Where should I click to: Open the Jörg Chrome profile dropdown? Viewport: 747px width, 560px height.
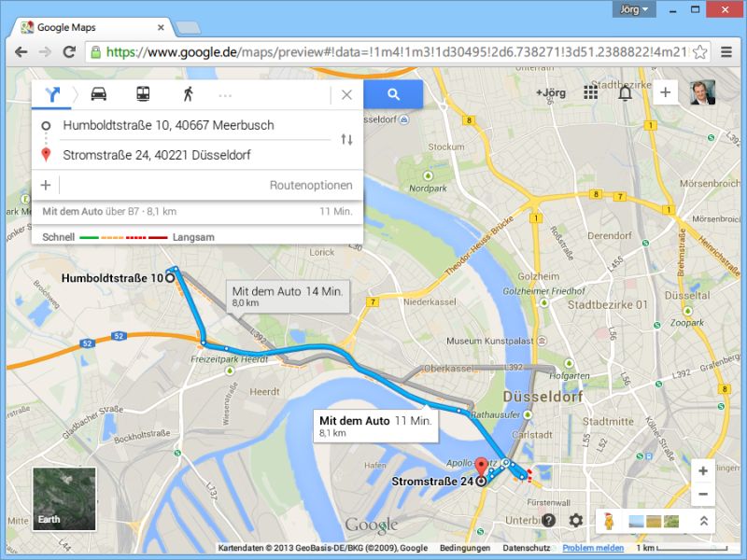634,9
